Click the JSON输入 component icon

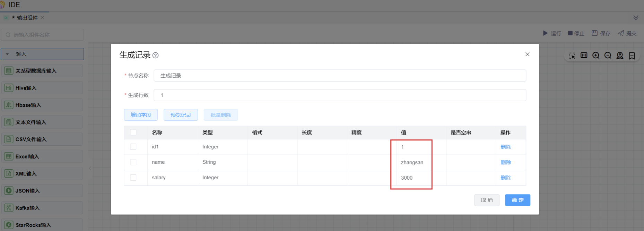(x=9, y=190)
